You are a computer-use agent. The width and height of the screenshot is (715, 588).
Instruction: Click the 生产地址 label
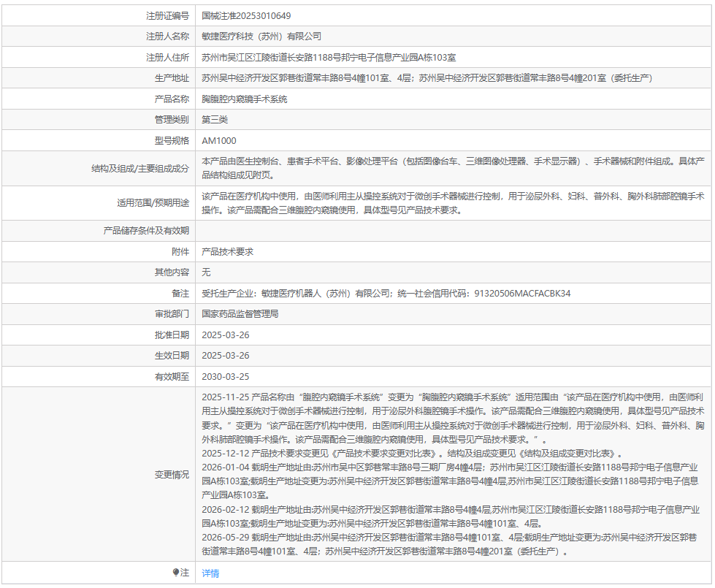pyautogui.click(x=172, y=78)
